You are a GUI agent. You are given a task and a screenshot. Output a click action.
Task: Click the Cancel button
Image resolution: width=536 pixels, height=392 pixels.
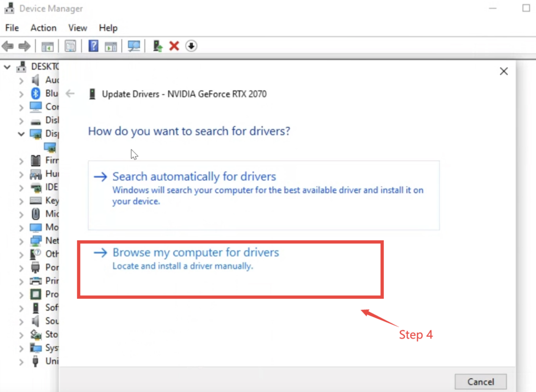click(481, 382)
